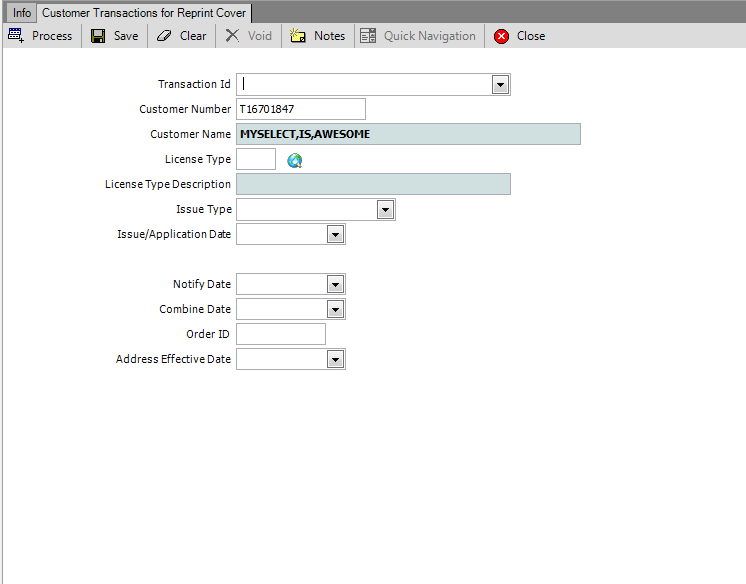
Task: Click the Process toolbar icon
Action: [x=16, y=36]
